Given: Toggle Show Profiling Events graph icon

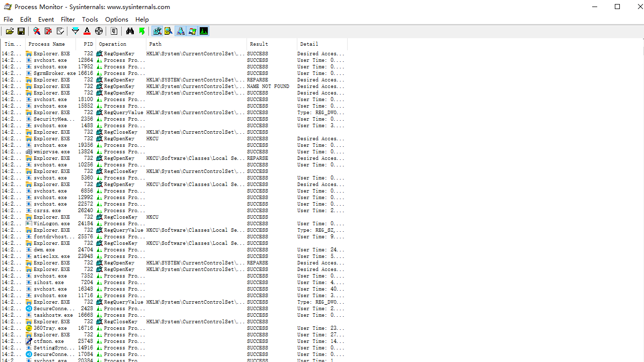Looking at the screenshot, I should point(204,31).
